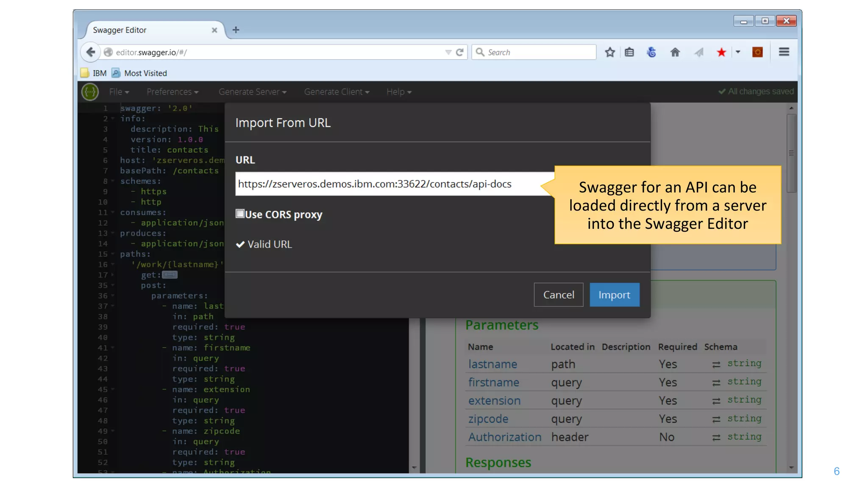The height and width of the screenshot is (488, 868).
Task: Click the preview pane scroll up arrow
Action: [x=791, y=108]
